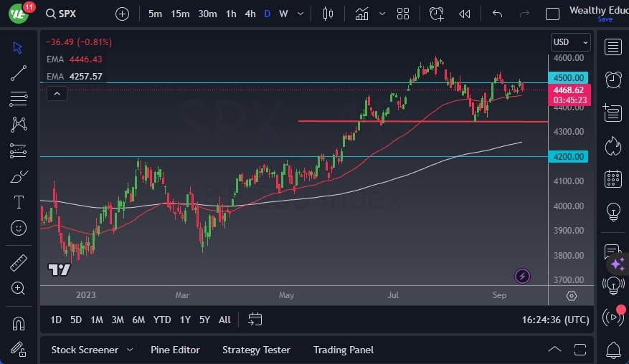The image size is (629, 364).
Task: Open the indicators menu icon
Action: click(x=362, y=14)
